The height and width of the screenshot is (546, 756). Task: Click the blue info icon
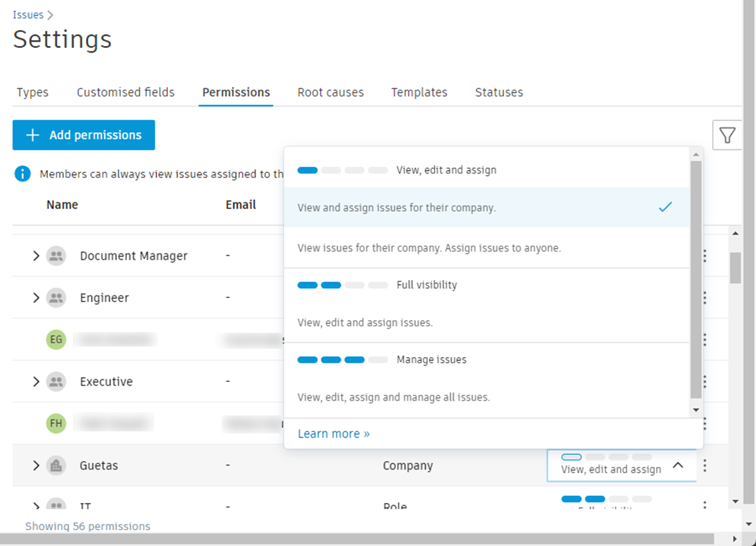[x=23, y=174]
